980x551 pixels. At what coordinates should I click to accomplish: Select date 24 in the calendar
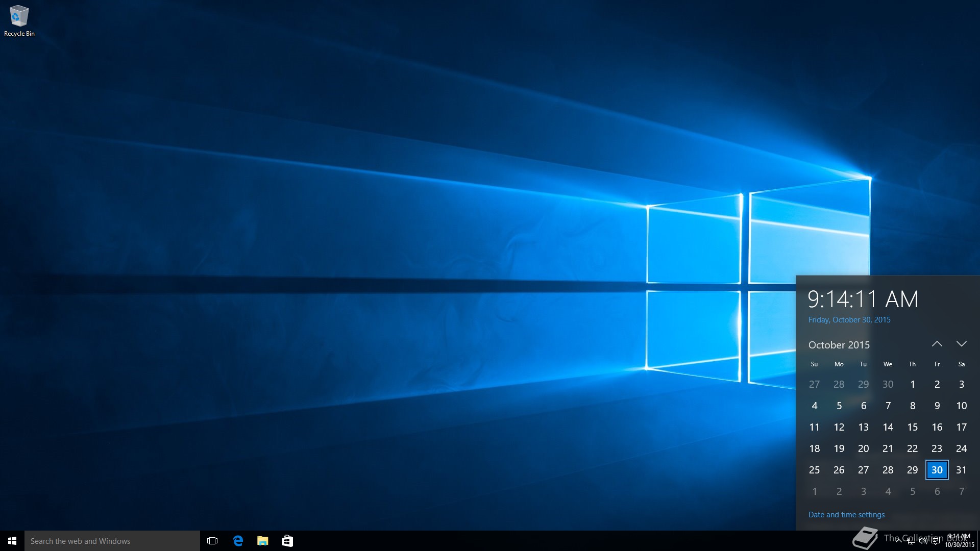[x=962, y=448]
